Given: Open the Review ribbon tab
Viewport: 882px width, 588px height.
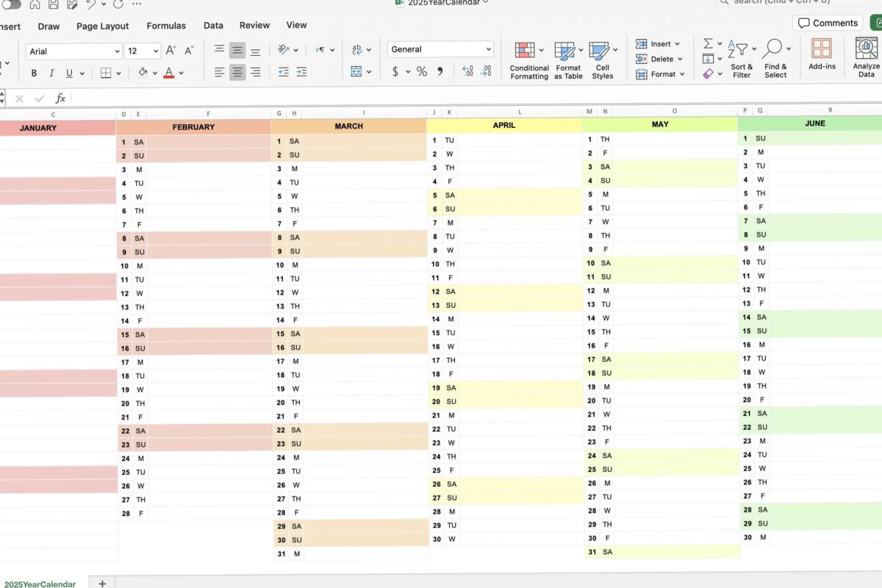Looking at the screenshot, I should pyautogui.click(x=254, y=24).
